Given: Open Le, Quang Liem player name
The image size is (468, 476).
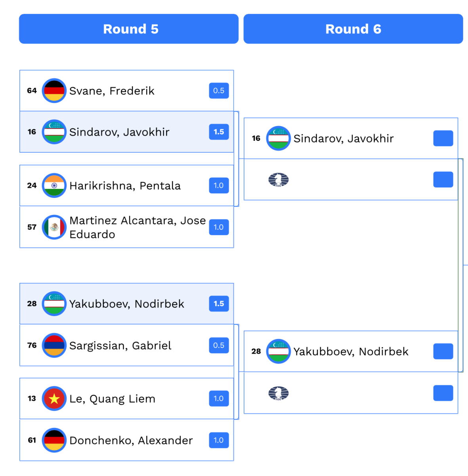Looking at the screenshot, I should click(x=112, y=399).
